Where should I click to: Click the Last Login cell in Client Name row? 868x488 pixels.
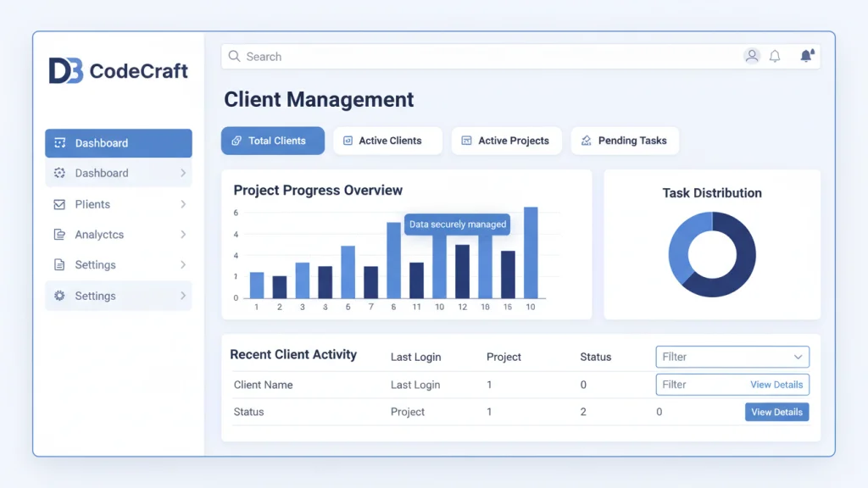point(415,385)
